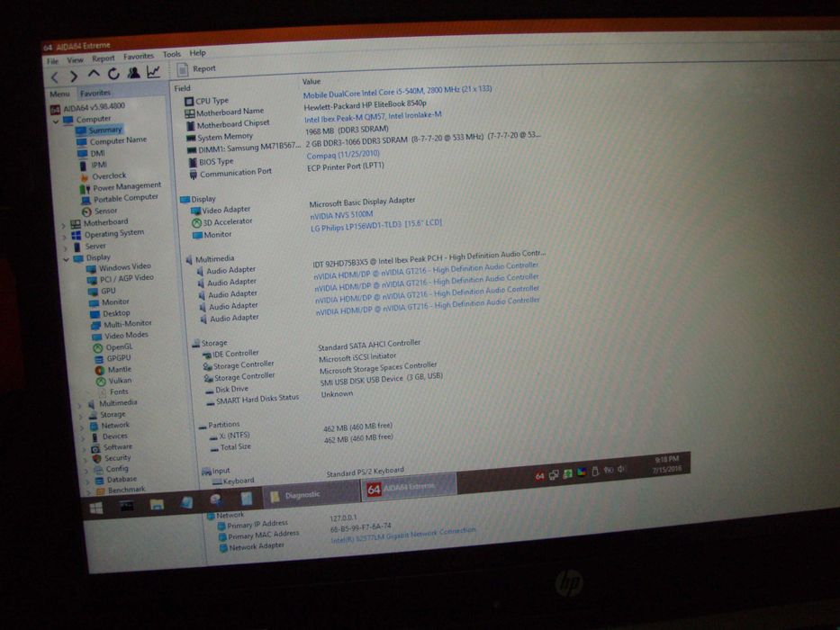The width and height of the screenshot is (840, 630).
Task: Click the CPU Type field icon
Action: pyautogui.click(x=188, y=101)
